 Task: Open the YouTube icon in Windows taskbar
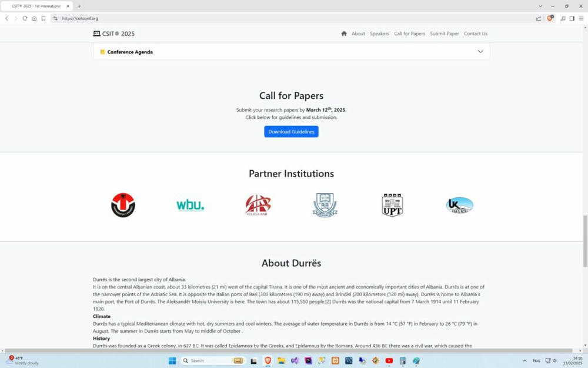point(389,361)
